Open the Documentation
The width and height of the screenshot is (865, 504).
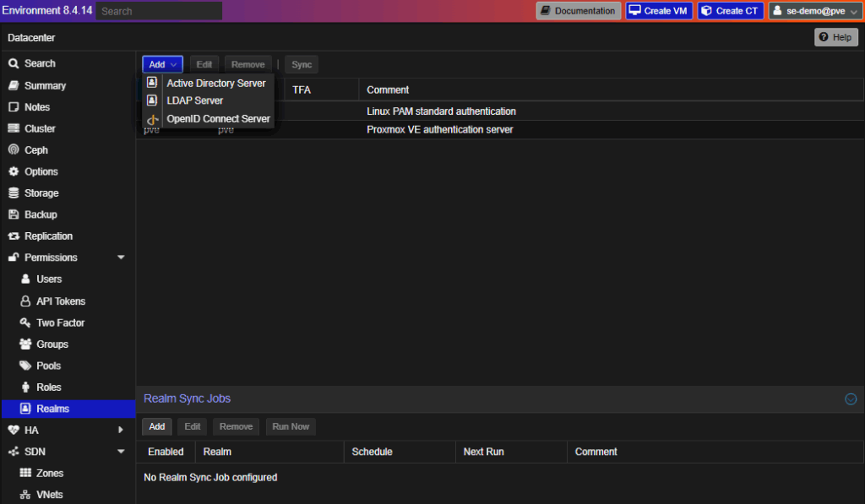click(578, 10)
